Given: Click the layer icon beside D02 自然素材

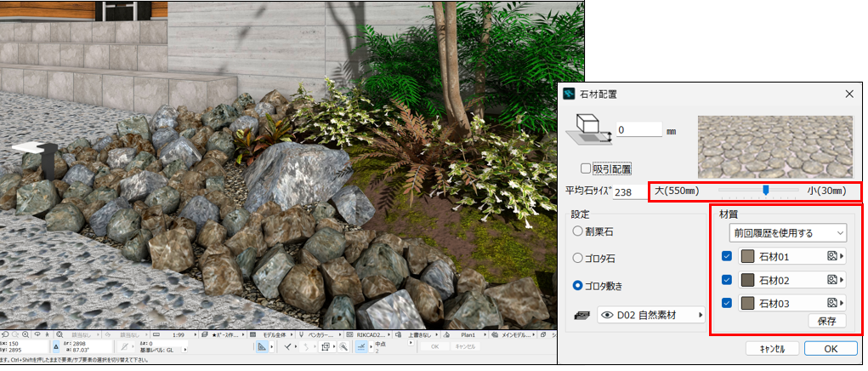Looking at the screenshot, I should click(582, 316).
